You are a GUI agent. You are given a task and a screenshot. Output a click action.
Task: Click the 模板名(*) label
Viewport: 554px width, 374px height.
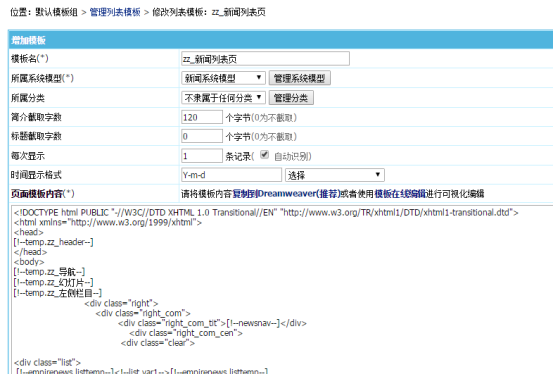pos(30,59)
